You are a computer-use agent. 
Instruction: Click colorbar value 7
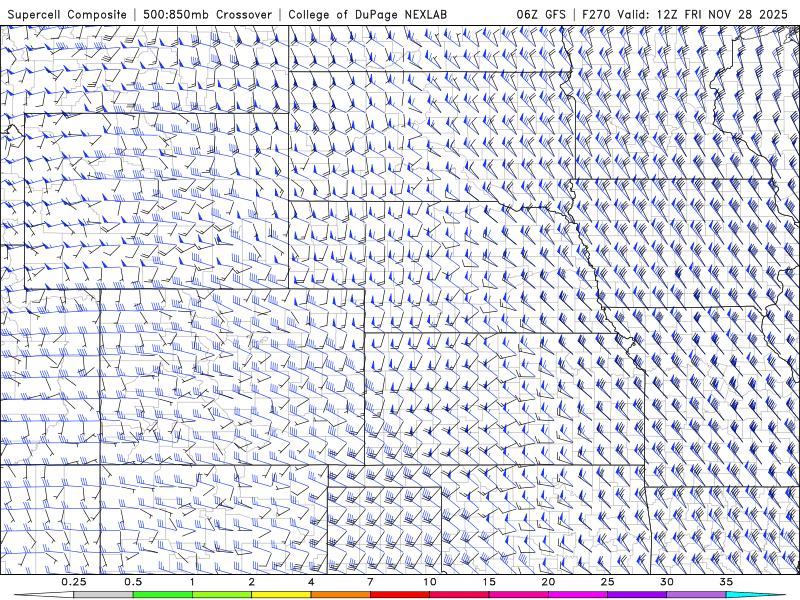[370, 582]
